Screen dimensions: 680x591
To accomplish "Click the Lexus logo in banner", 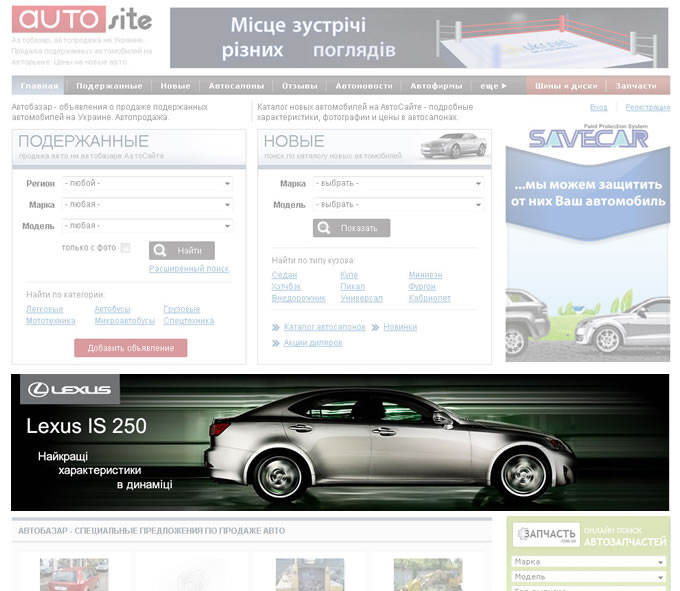I will 70,389.
